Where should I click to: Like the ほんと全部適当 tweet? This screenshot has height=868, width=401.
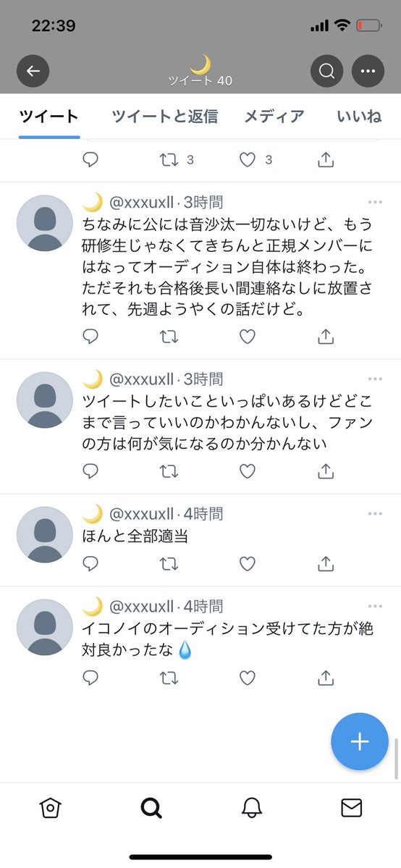point(247,564)
